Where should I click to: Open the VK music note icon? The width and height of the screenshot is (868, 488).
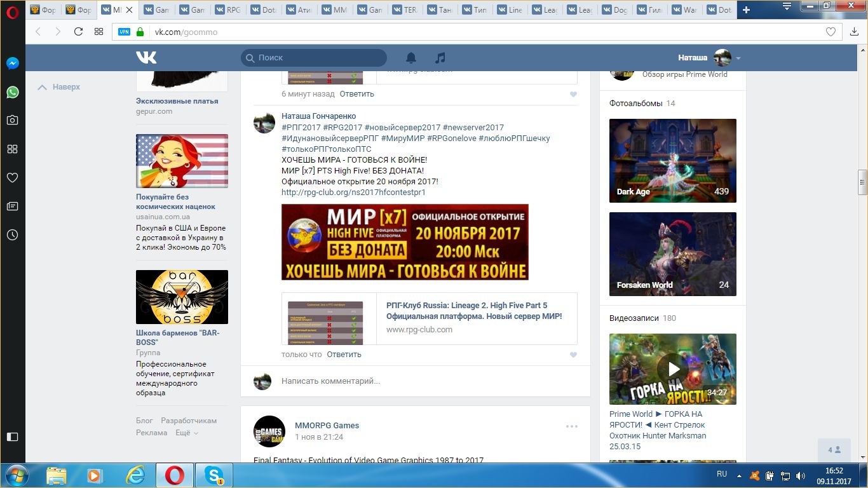pyautogui.click(x=440, y=58)
